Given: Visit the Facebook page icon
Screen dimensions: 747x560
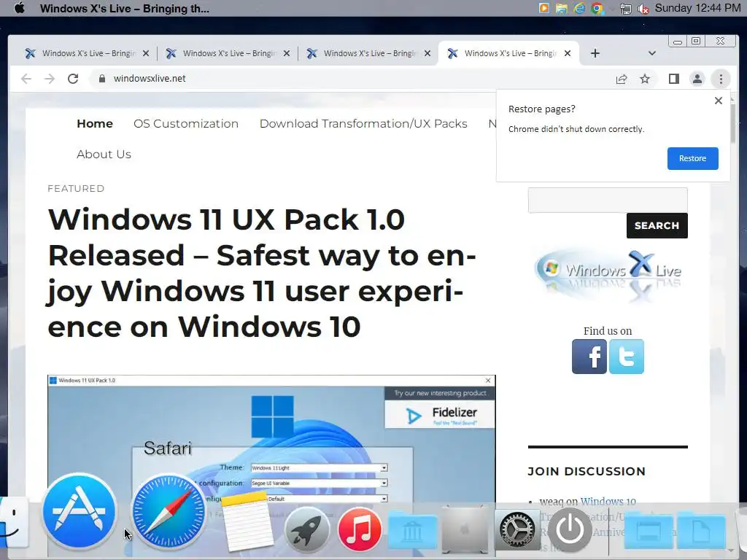Looking at the screenshot, I should 589,357.
